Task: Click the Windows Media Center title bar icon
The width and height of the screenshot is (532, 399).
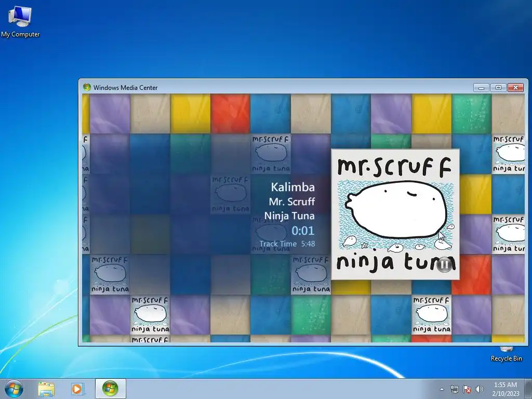Action: (x=87, y=87)
